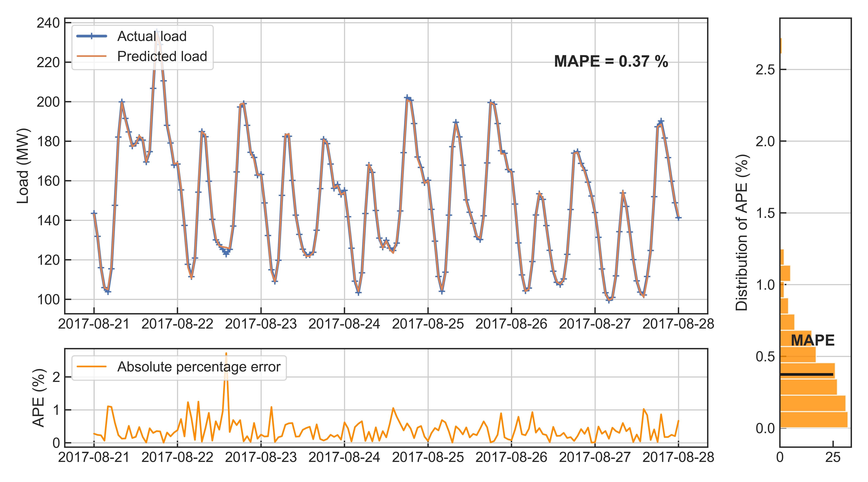The width and height of the screenshot is (868, 482).
Task: Click the orange Predicted load legend line
Action: [x=92, y=56]
